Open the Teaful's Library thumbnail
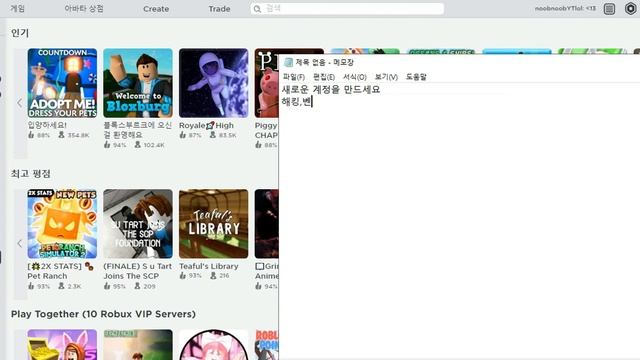Image resolution: width=640 pixels, height=360 pixels. [x=213, y=224]
